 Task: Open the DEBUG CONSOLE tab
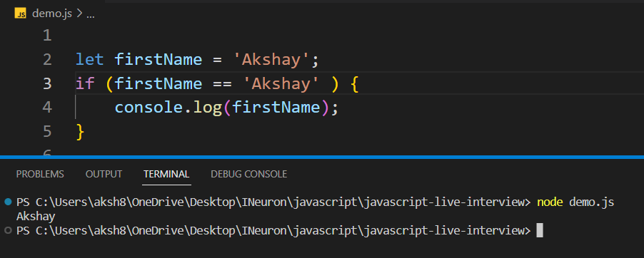click(x=248, y=174)
